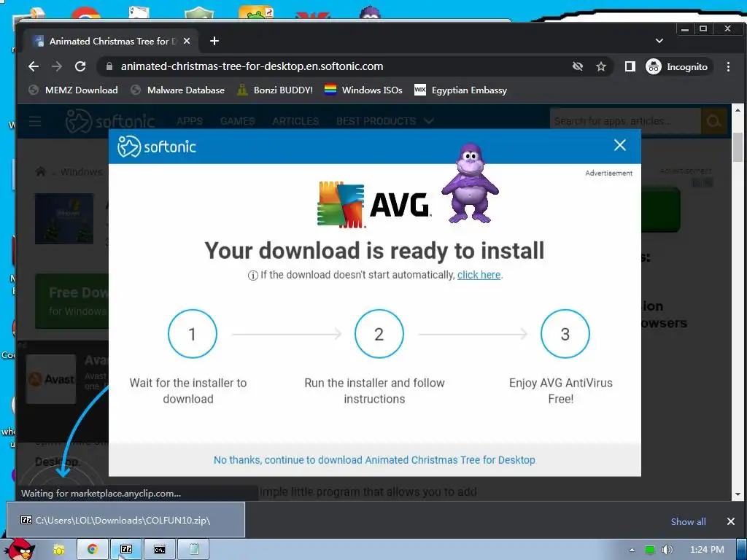Image resolution: width=747 pixels, height=560 pixels.
Task: Click the step 2 circle
Action: pos(379,334)
